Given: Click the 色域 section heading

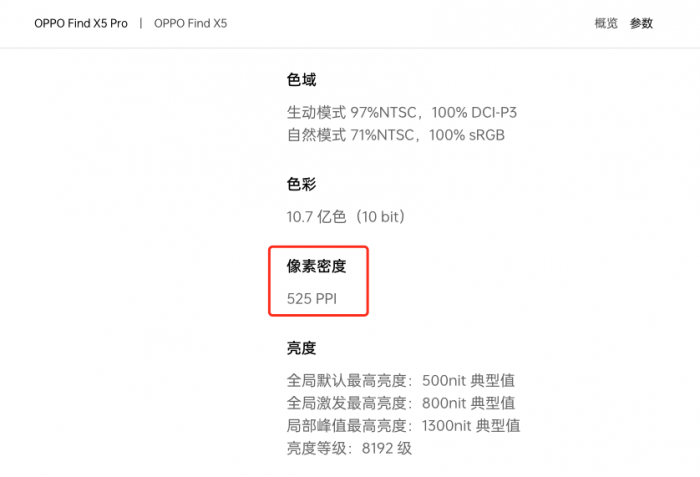Looking at the screenshot, I should (x=301, y=80).
